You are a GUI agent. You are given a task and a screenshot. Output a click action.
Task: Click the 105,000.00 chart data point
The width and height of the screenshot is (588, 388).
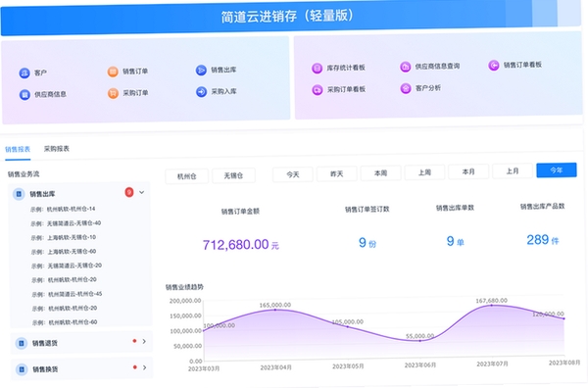[348, 327]
